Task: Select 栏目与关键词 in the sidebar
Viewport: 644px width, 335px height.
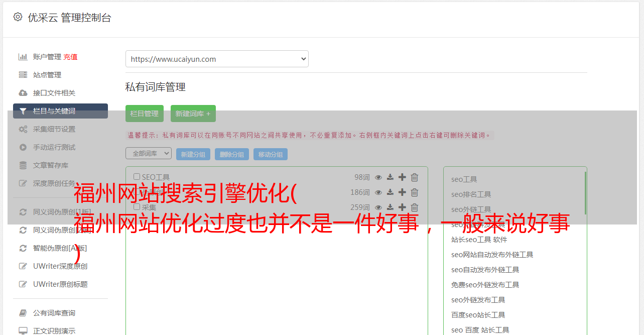Action: click(60, 111)
